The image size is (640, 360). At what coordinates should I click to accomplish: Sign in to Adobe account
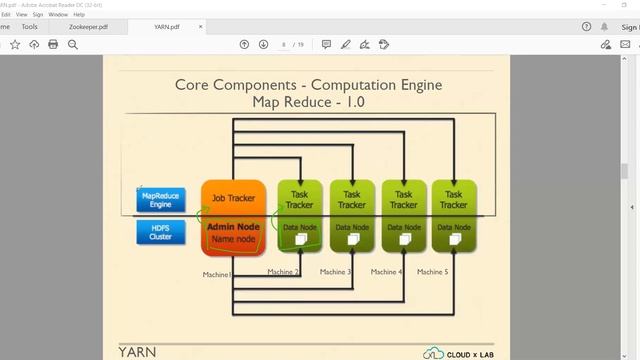coord(630,27)
